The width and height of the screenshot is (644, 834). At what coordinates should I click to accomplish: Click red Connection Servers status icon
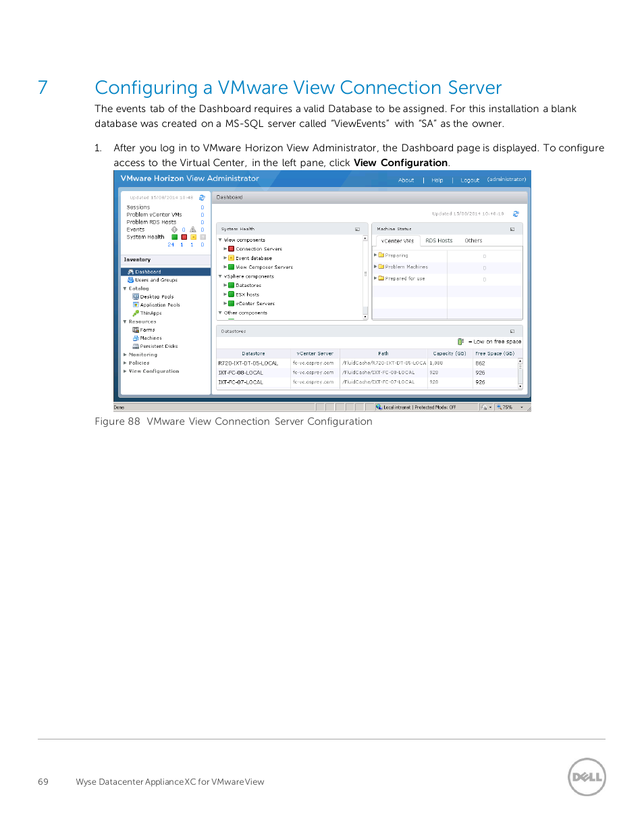(231, 249)
